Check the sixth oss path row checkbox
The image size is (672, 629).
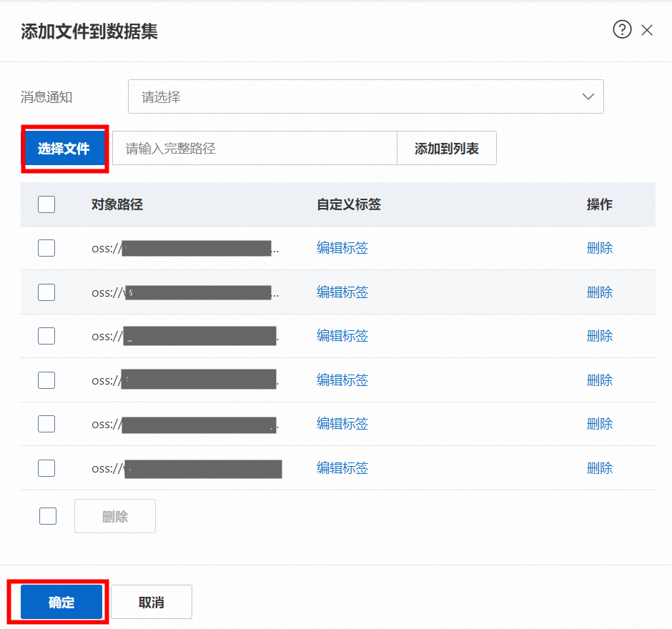(x=46, y=468)
